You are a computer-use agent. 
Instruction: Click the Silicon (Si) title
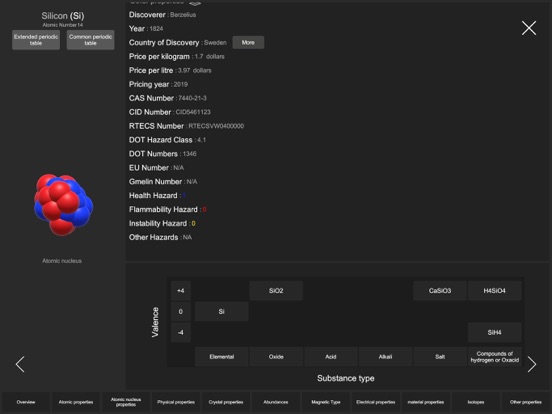(63, 16)
